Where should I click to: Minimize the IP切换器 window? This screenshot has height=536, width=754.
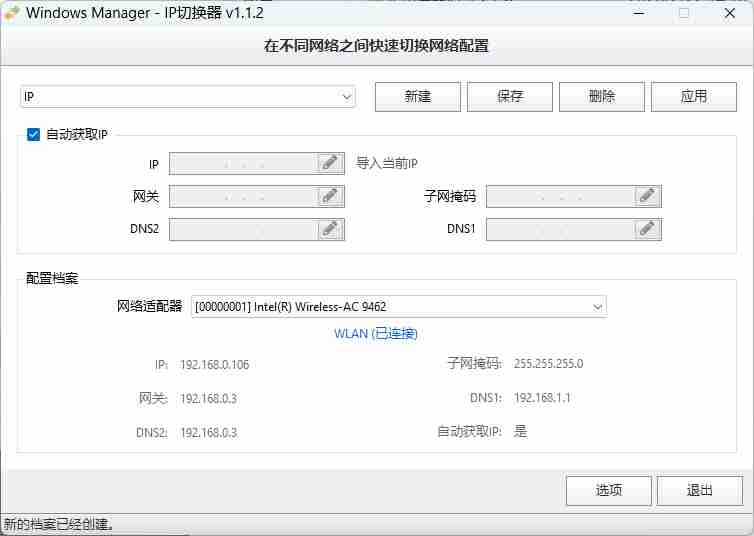639,14
